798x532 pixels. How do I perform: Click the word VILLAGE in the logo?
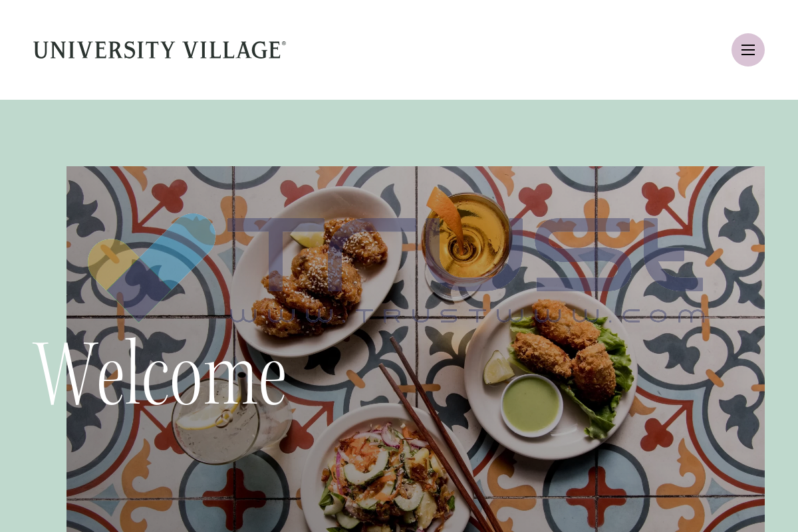click(231, 50)
